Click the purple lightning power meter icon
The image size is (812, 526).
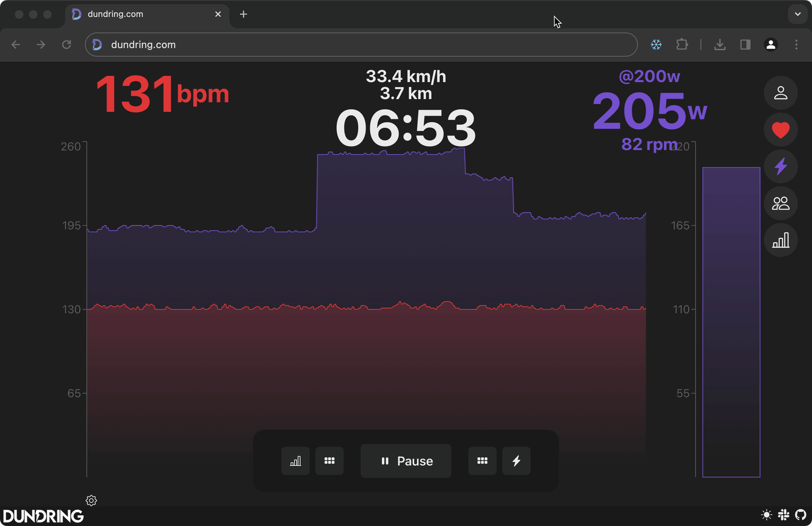(780, 167)
